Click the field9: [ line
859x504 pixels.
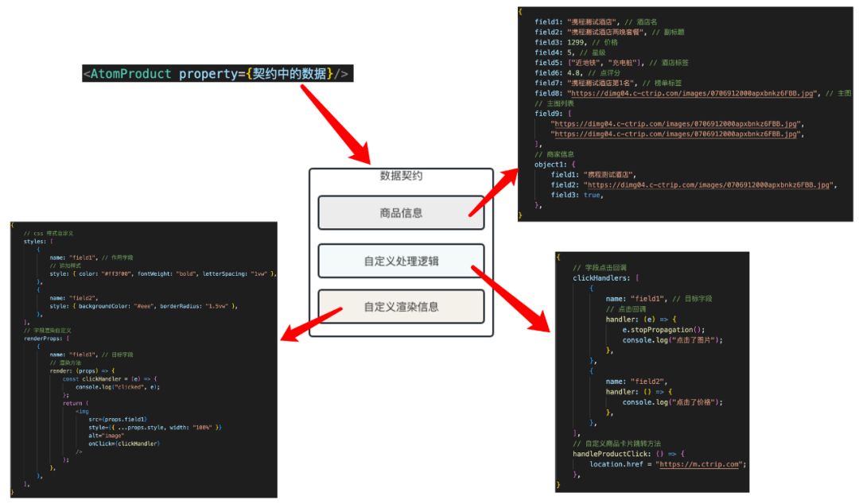(553, 114)
